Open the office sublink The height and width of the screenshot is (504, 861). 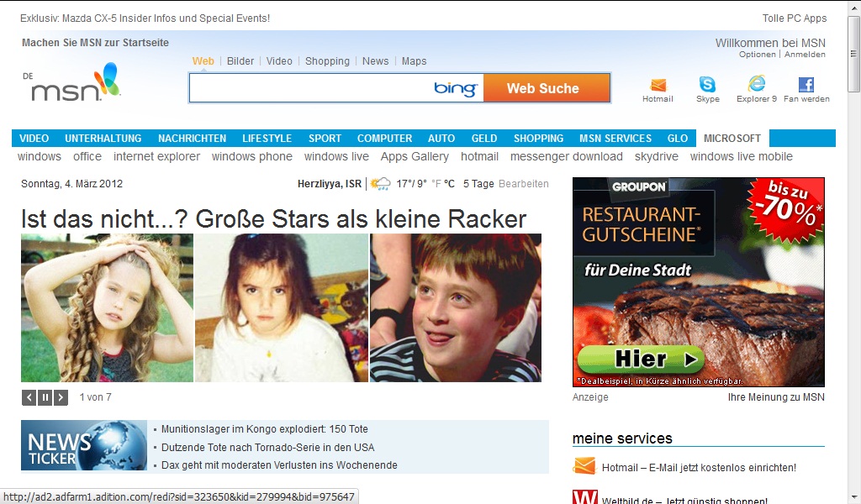87,156
